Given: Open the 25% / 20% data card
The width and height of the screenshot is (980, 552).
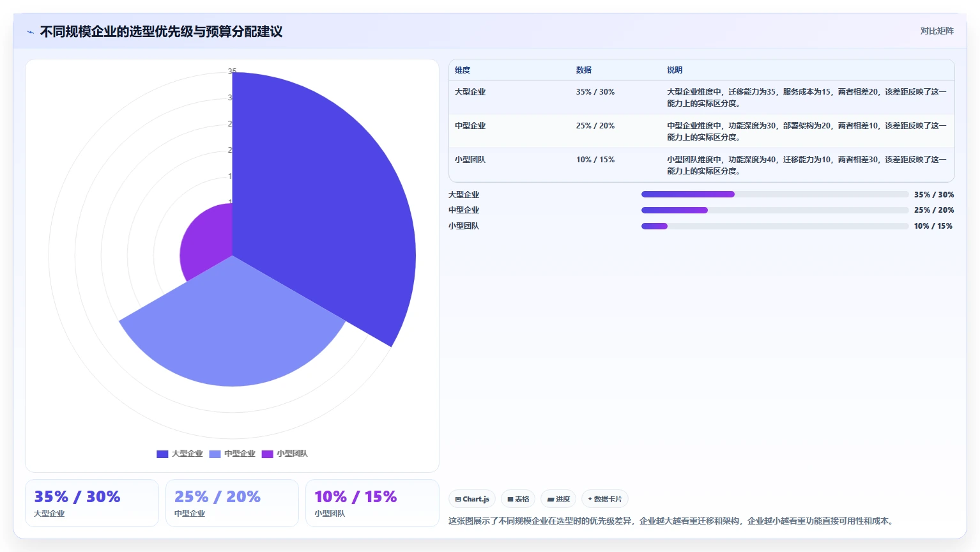Looking at the screenshot, I should click(x=232, y=503).
